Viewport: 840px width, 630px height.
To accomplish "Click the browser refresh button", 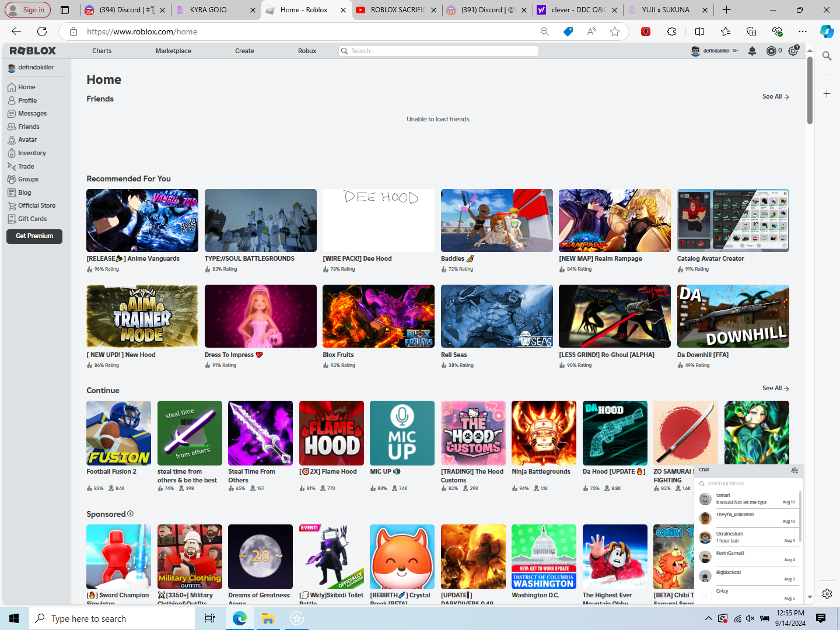I will tap(42, 32).
